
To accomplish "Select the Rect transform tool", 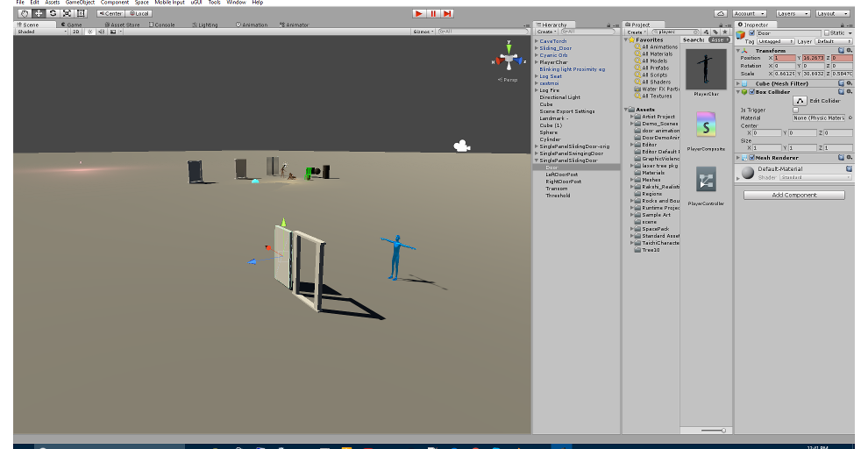I will point(81,13).
